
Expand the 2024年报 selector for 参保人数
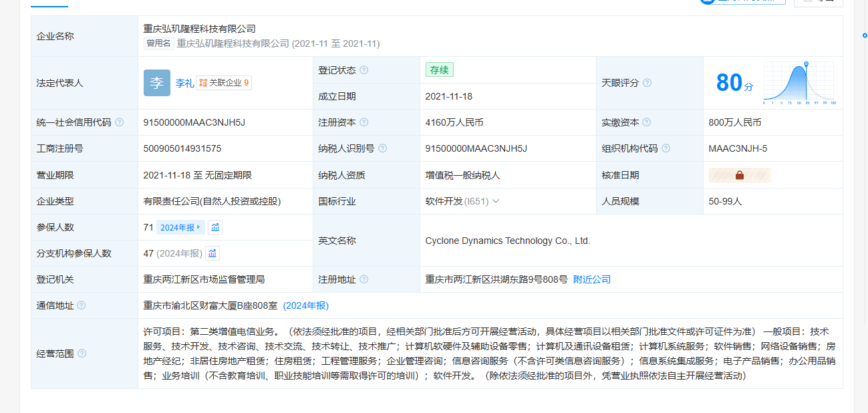[x=180, y=227]
